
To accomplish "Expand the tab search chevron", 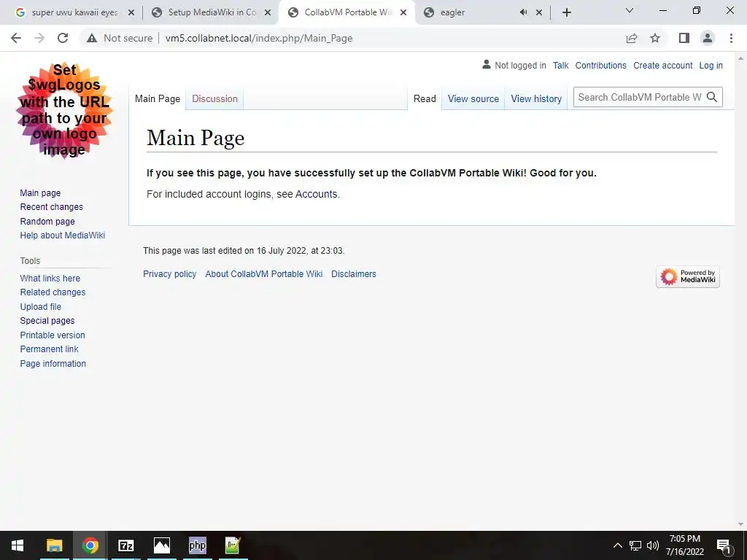I will tap(630, 10).
